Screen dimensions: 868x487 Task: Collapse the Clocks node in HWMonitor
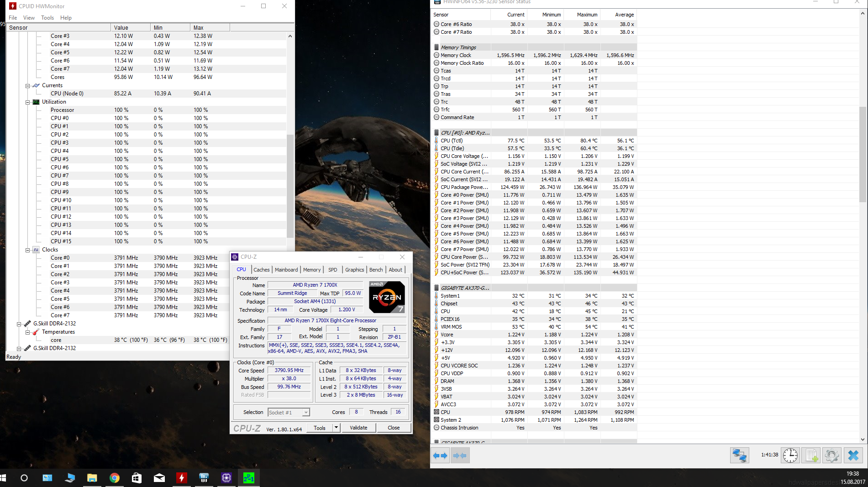(x=28, y=250)
